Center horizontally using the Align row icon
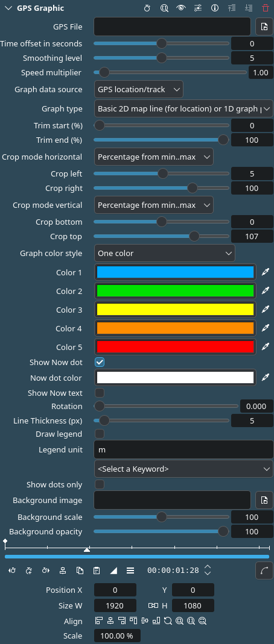Image resolution: width=274 pixels, height=644 pixels. 110,621
